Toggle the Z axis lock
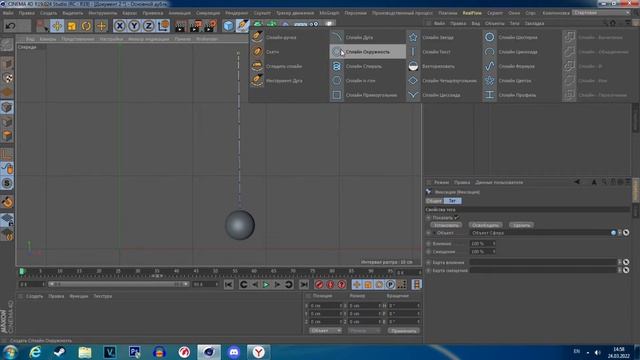The image size is (640, 360). [x=149, y=26]
